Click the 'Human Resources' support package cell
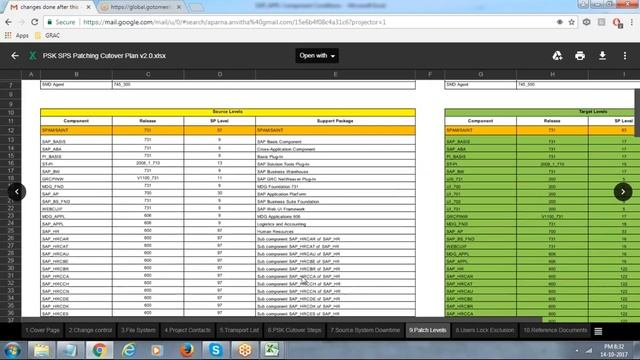Image resolution: width=640 pixels, height=360 pixels. coord(335,231)
